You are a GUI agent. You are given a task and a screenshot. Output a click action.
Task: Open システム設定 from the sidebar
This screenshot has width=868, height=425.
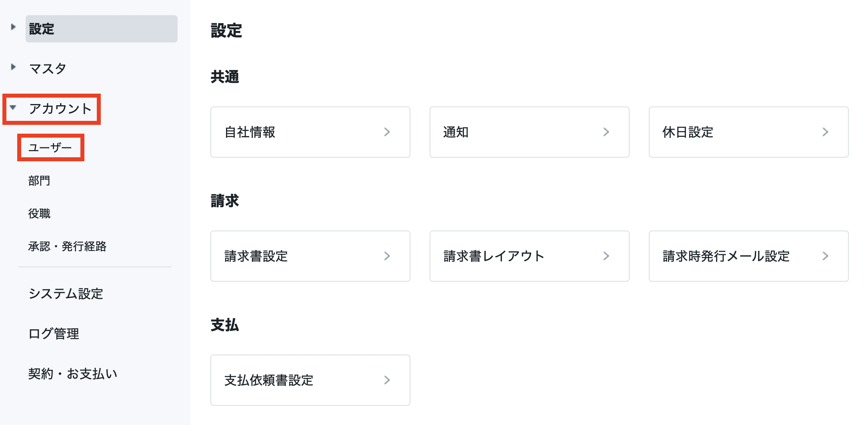(x=66, y=294)
